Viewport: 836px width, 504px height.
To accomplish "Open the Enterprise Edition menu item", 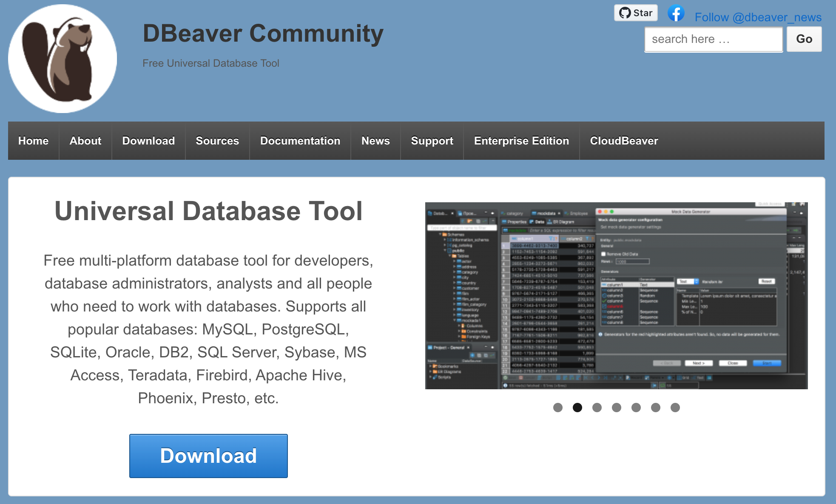I will tap(521, 141).
